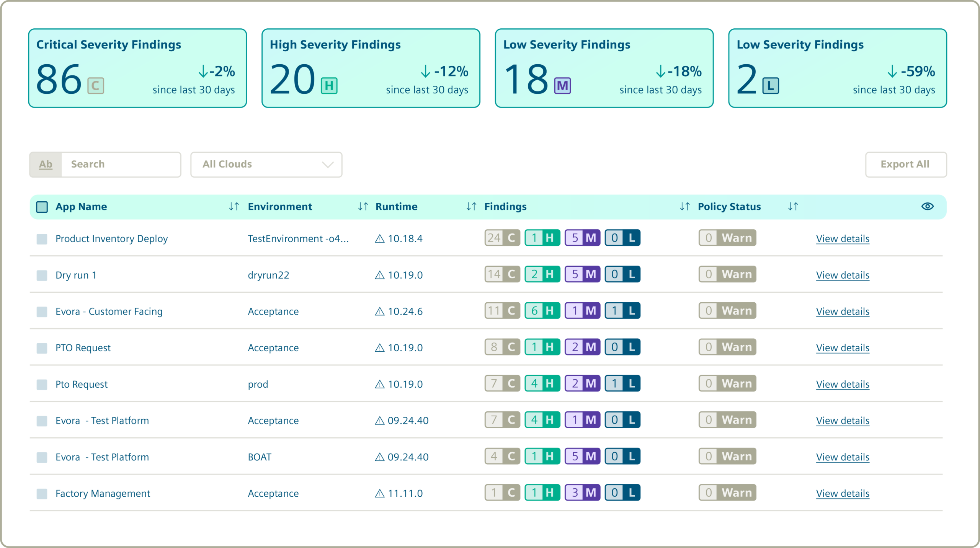The width and height of the screenshot is (980, 548).
Task: Click the Evora - Customer Facing app name
Action: [109, 312]
